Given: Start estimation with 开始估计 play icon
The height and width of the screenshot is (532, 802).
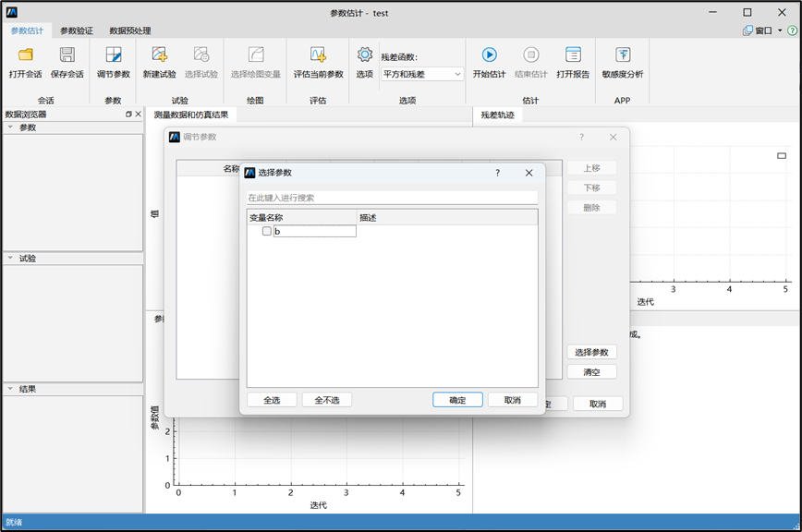Looking at the screenshot, I should [x=489, y=54].
